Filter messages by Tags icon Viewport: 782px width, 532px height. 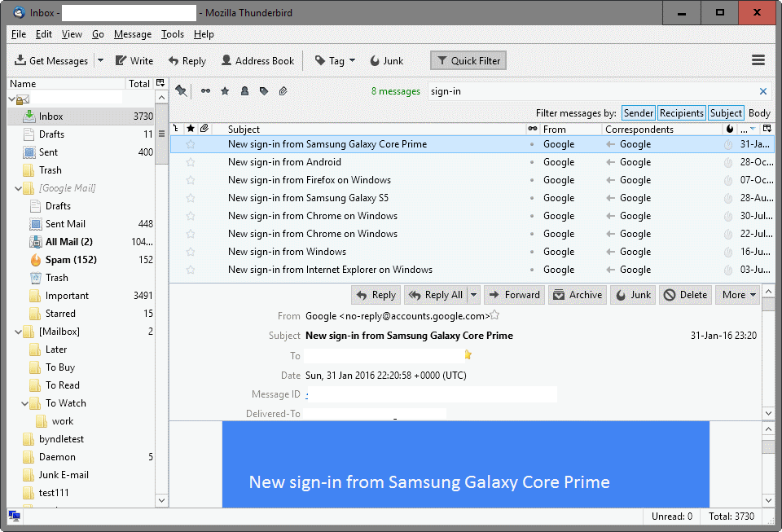[x=264, y=91]
